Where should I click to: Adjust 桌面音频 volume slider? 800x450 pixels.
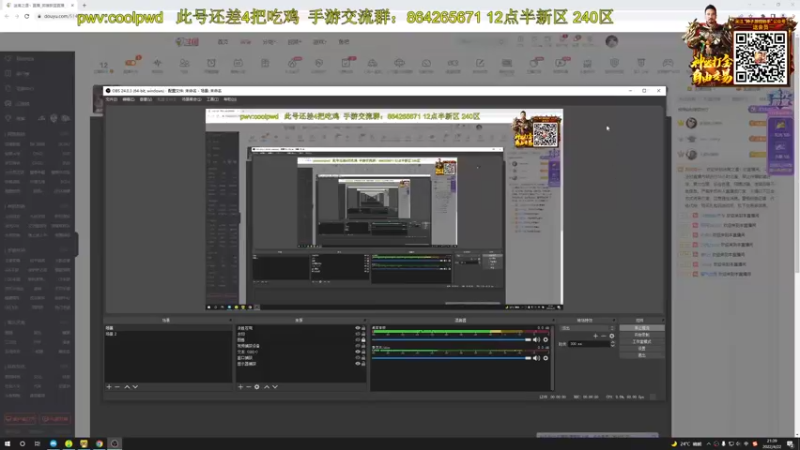tap(452, 340)
